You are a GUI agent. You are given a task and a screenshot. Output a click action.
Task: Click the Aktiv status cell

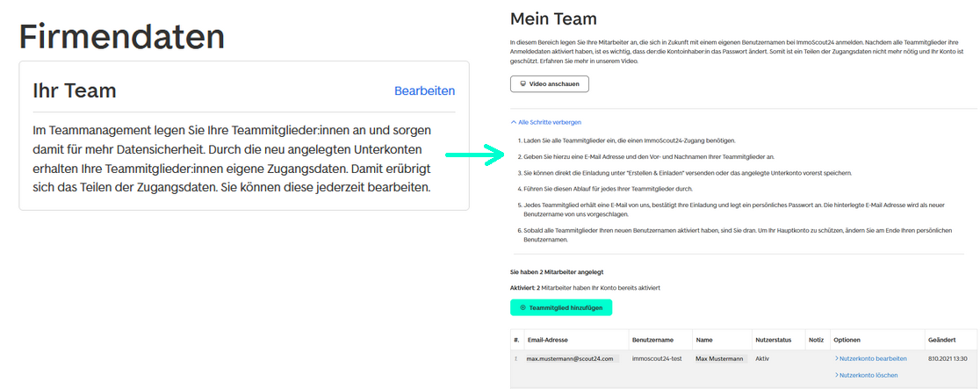[762, 358]
